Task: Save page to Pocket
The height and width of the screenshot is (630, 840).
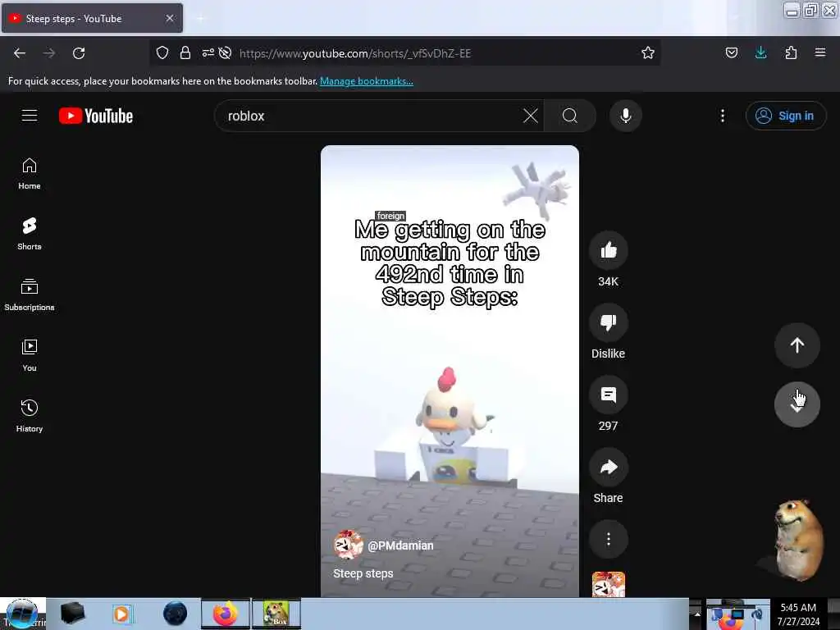Action: (731, 53)
